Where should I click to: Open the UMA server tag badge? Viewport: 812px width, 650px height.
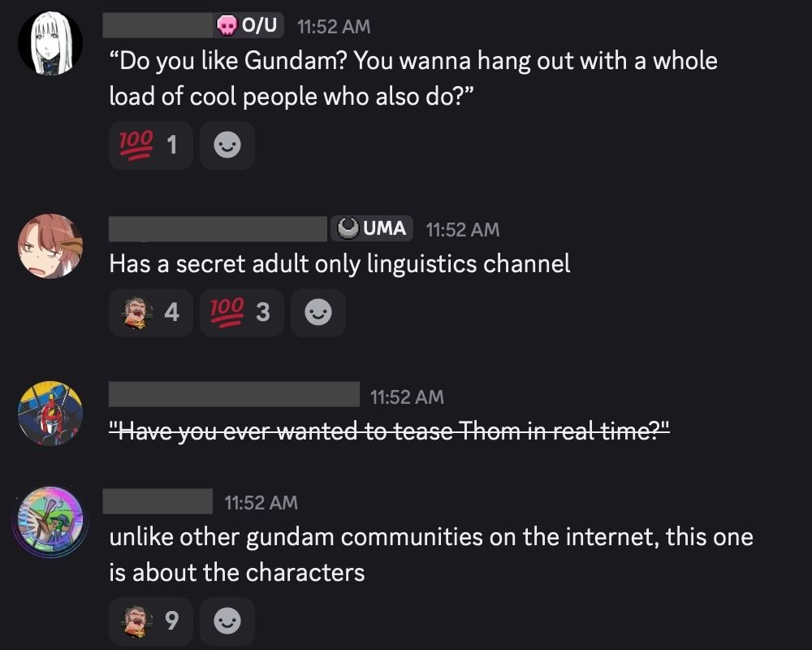(372, 228)
